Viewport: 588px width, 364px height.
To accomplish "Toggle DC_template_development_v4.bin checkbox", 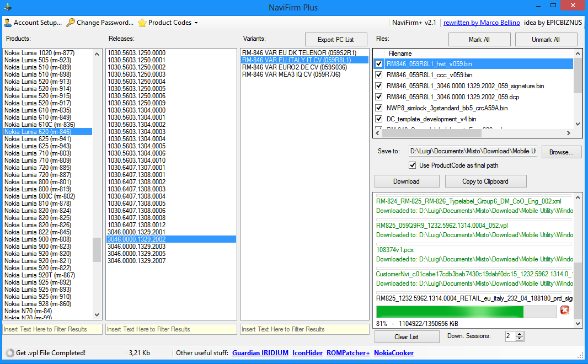I will pyautogui.click(x=379, y=119).
